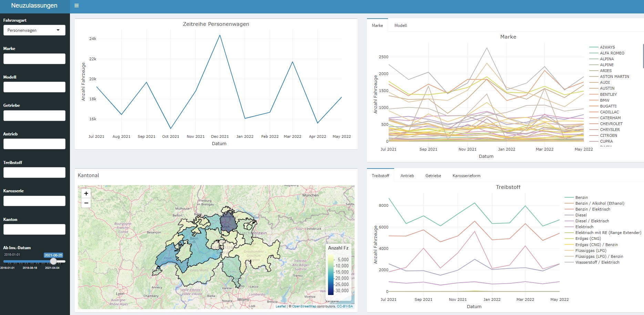Click the Zürich canton on the map

tap(228, 222)
